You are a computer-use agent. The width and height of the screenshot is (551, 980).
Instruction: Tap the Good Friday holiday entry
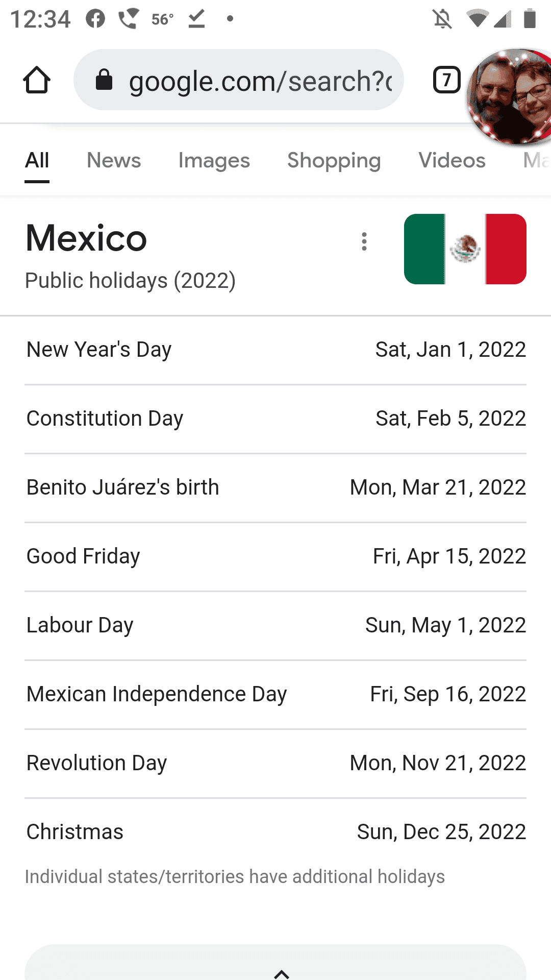point(275,556)
